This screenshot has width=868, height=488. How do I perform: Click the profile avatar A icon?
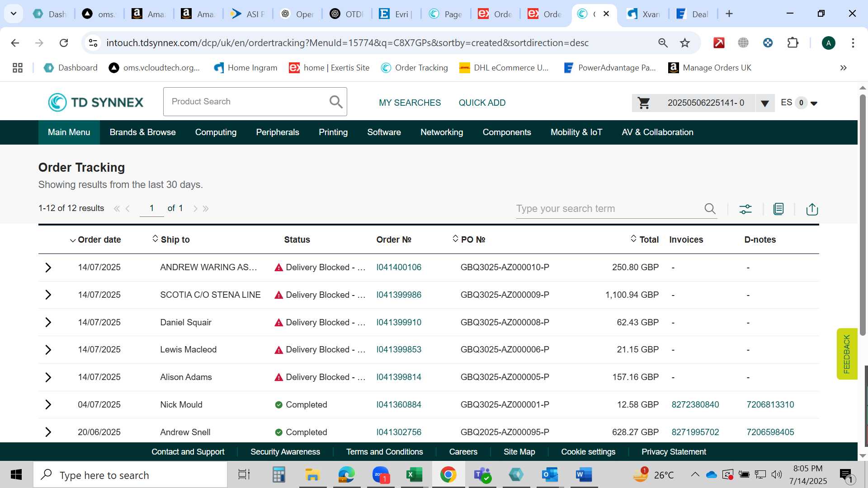tap(828, 43)
